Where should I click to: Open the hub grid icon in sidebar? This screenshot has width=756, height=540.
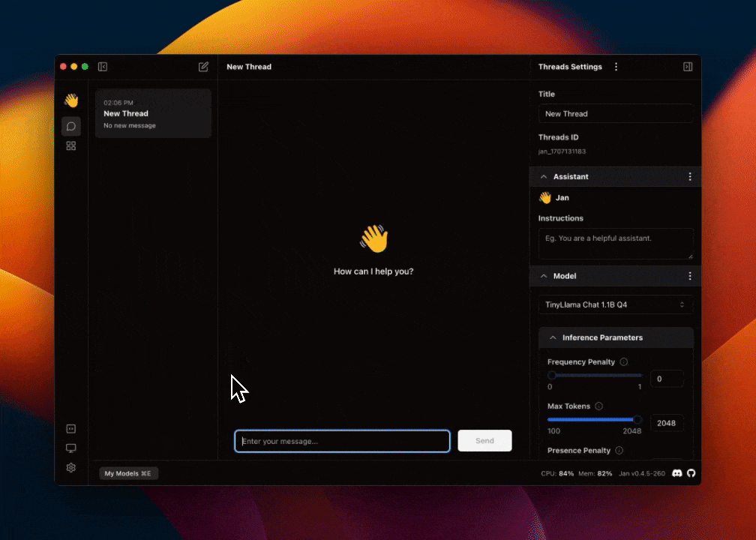[x=71, y=146]
